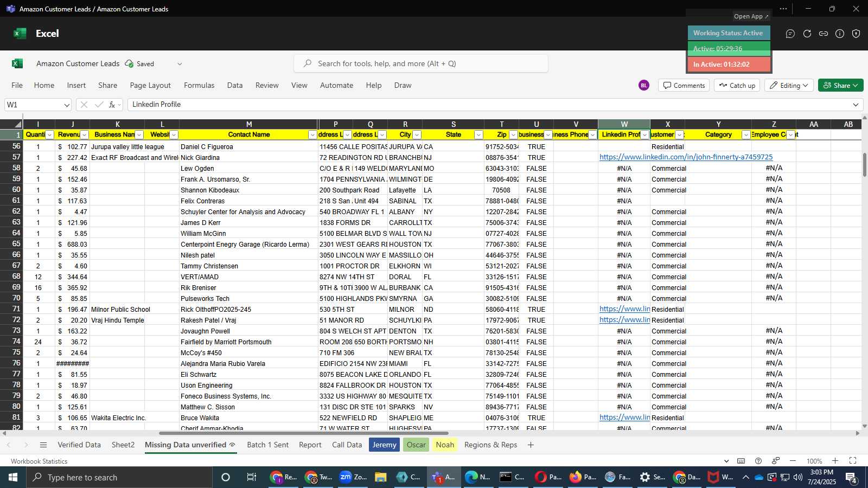Switch to the Data ribbon tab
The width and height of the screenshot is (868, 488).
(235, 86)
